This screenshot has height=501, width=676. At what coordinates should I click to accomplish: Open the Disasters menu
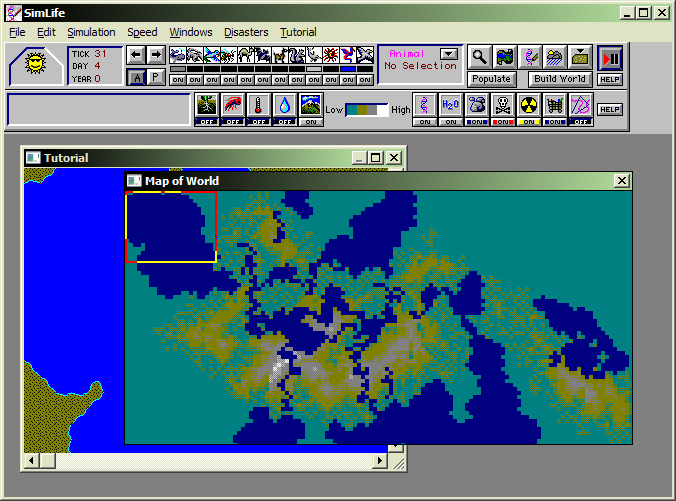tap(246, 32)
